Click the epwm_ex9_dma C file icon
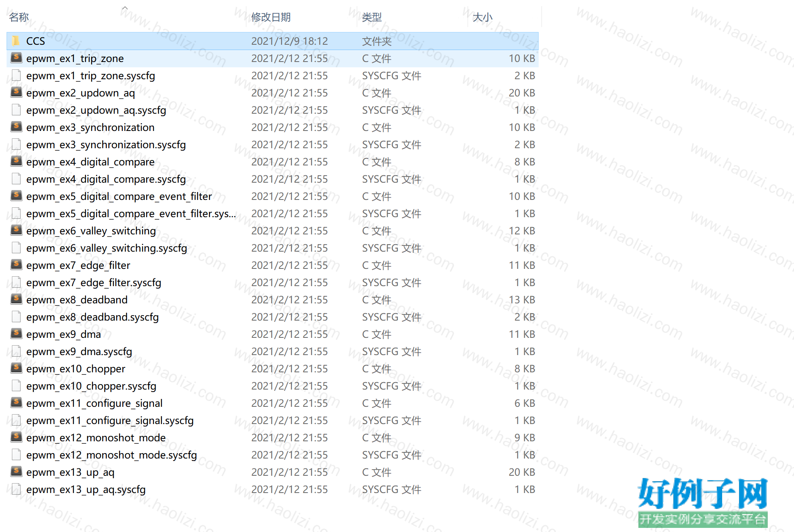 pyautogui.click(x=16, y=334)
